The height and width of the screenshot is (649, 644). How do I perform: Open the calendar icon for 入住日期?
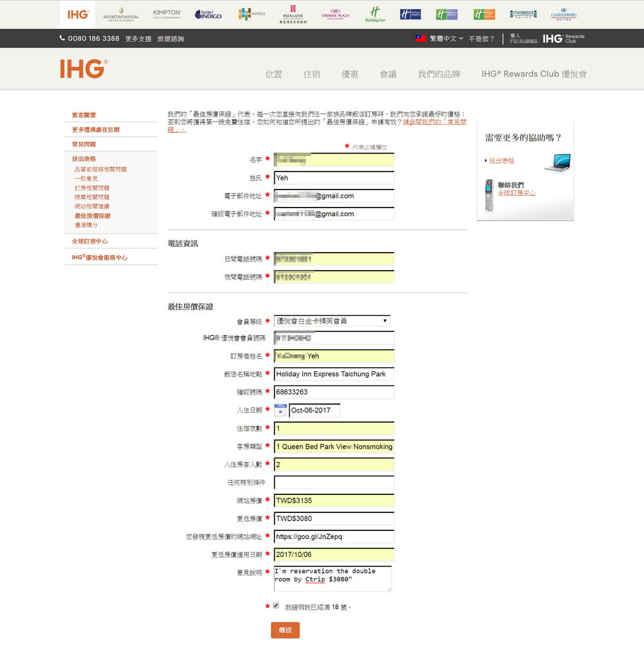coord(280,410)
